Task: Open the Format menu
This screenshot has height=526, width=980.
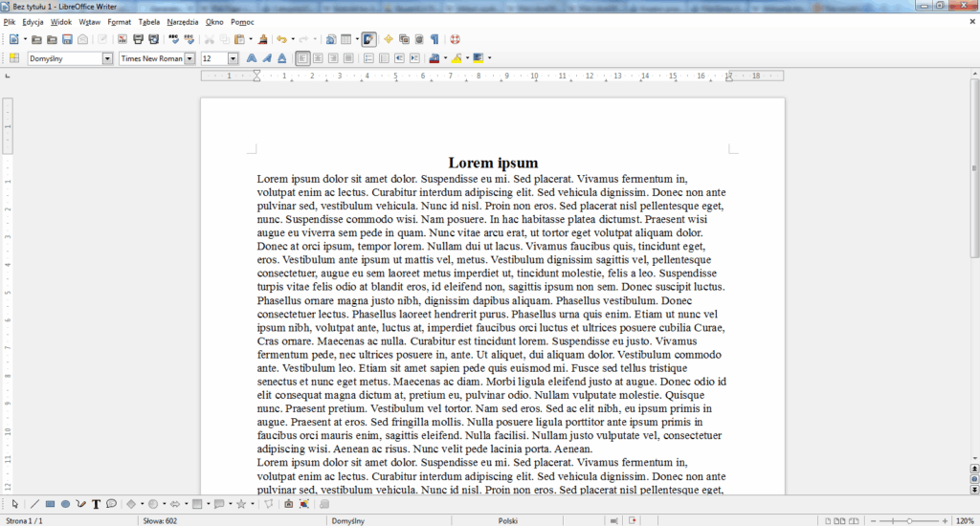Action: pos(120,22)
